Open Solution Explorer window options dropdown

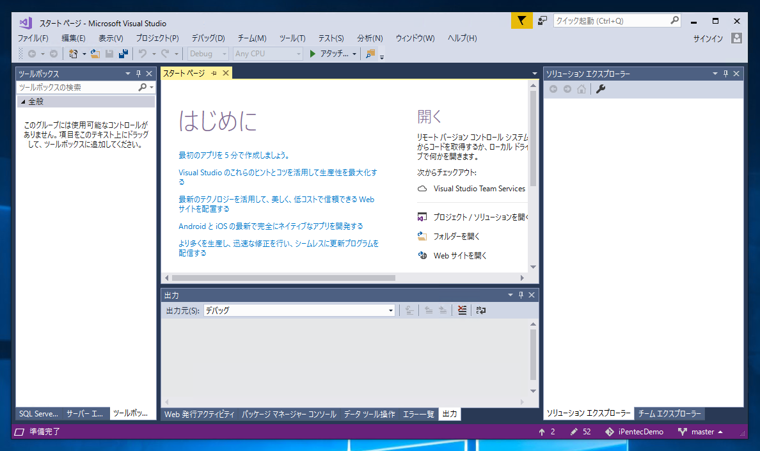[x=715, y=74]
